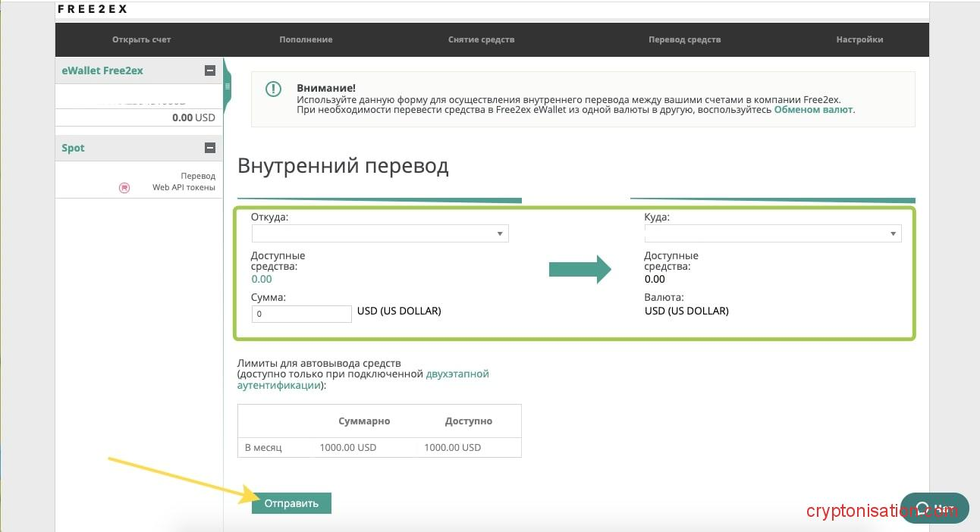The height and width of the screenshot is (532, 980).
Task: Click the FREE2EX logo
Action: click(x=93, y=9)
